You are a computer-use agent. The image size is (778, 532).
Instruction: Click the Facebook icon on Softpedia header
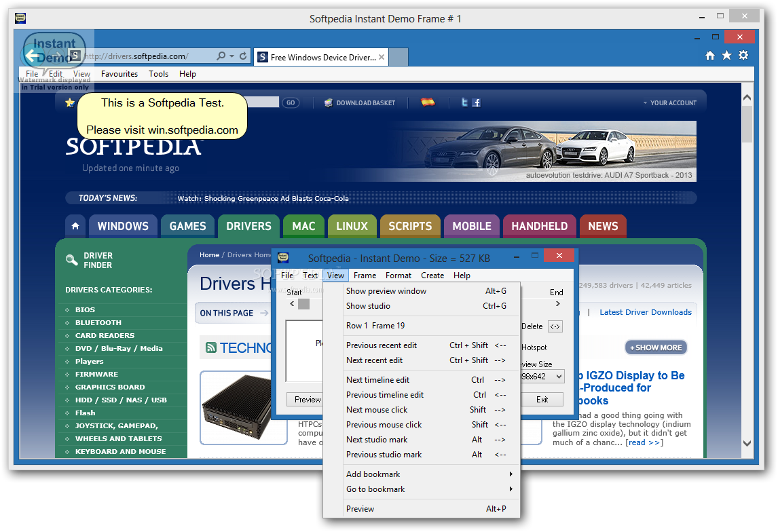click(x=477, y=102)
